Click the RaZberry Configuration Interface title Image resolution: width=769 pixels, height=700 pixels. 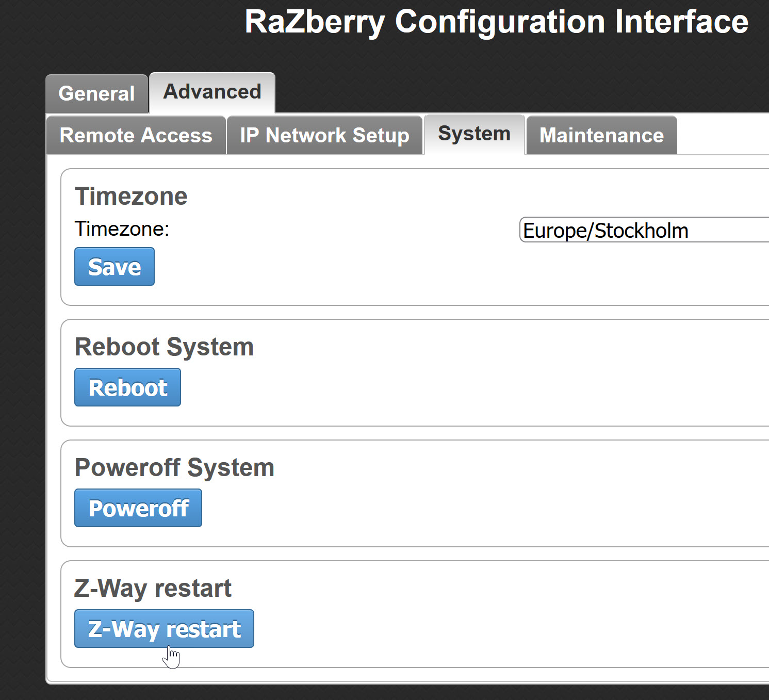[497, 22]
